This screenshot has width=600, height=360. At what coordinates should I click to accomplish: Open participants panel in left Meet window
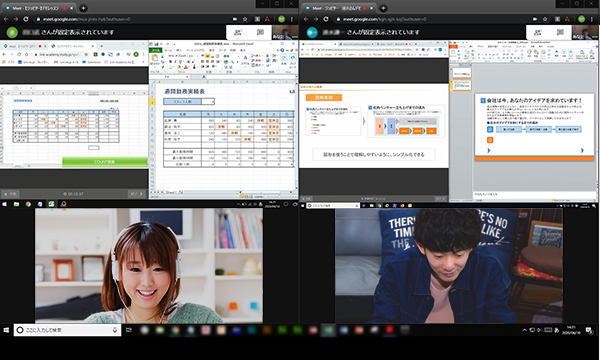238,33
